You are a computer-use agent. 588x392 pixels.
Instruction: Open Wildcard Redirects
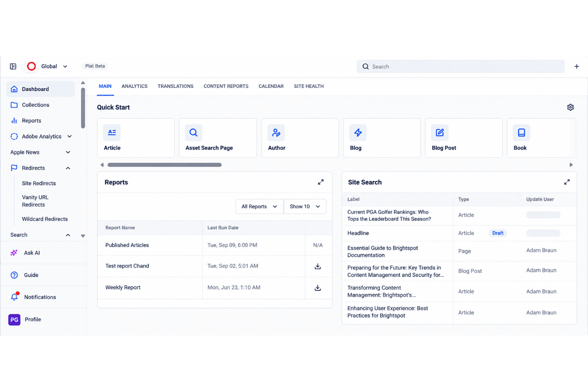coord(45,219)
